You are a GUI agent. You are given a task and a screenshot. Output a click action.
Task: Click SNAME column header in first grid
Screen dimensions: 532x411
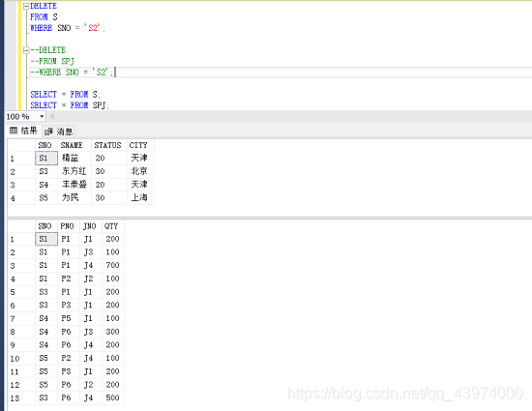point(74,145)
